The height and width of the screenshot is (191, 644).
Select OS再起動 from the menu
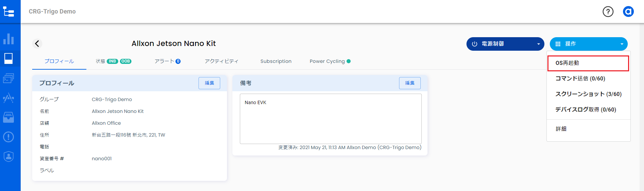pyautogui.click(x=588, y=63)
